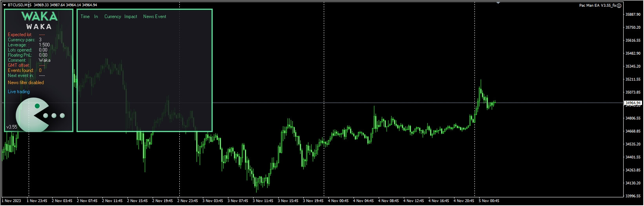
Task: Click the 1:500 leverage value
Action: (44, 45)
